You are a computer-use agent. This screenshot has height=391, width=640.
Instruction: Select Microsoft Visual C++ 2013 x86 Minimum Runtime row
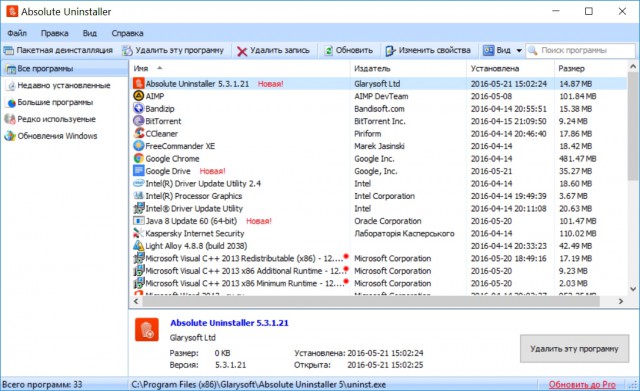point(379,283)
